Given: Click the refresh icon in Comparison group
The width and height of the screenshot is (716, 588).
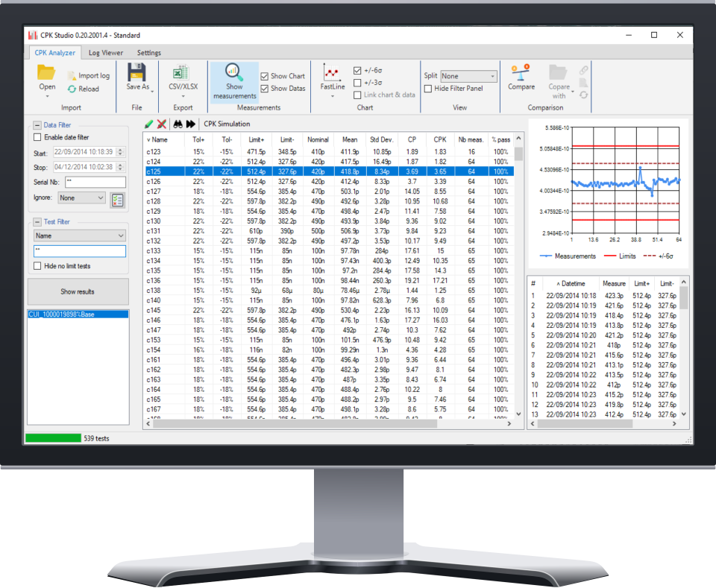Looking at the screenshot, I should 583,95.
